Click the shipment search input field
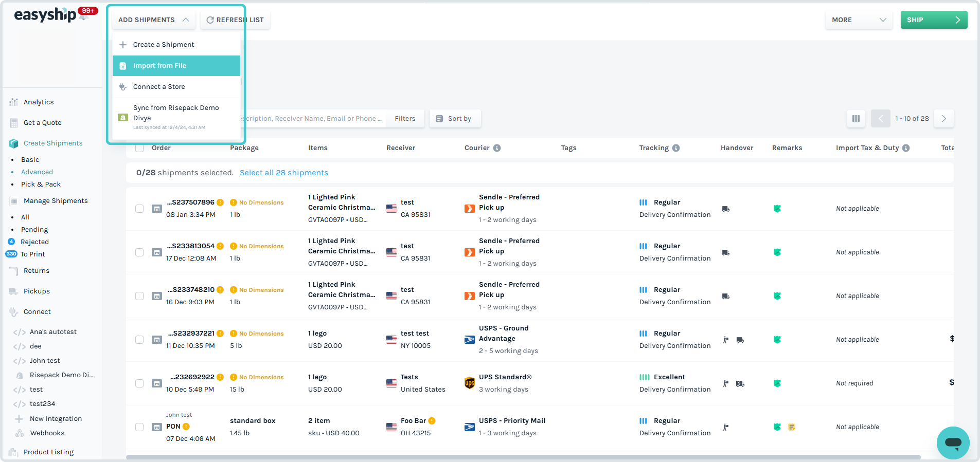The width and height of the screenshot is (980, 462). pos(312,119)
